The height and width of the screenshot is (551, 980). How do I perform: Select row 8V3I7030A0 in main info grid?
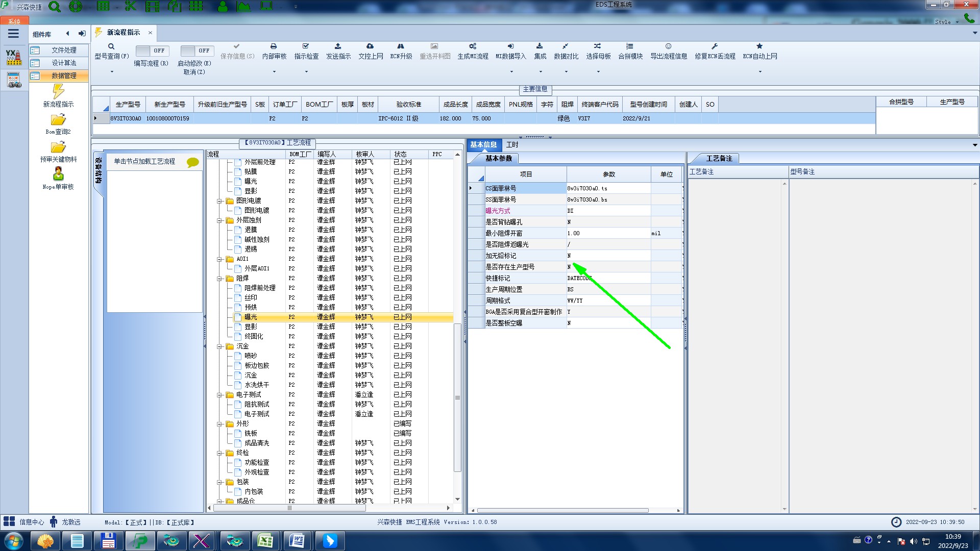tap(484, 118)
